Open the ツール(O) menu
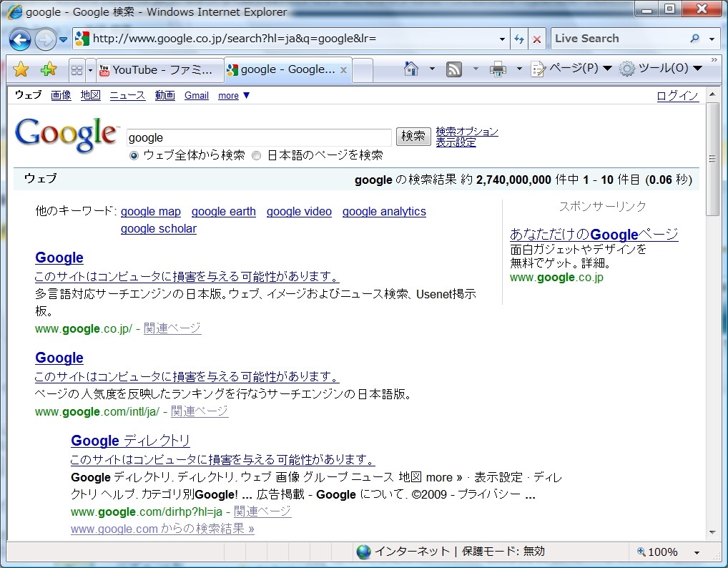This screenshot has height=568, width=728. (661, 68)
